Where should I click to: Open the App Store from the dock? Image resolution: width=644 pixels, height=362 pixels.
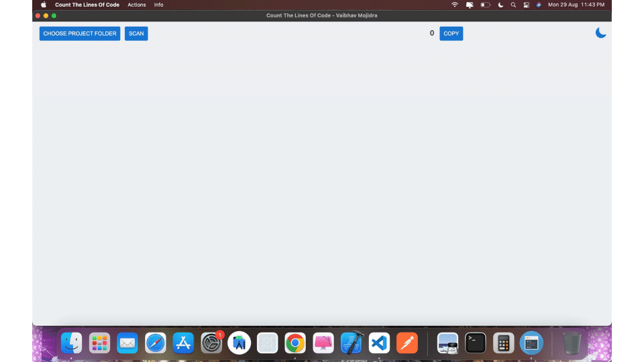[183, 343]
